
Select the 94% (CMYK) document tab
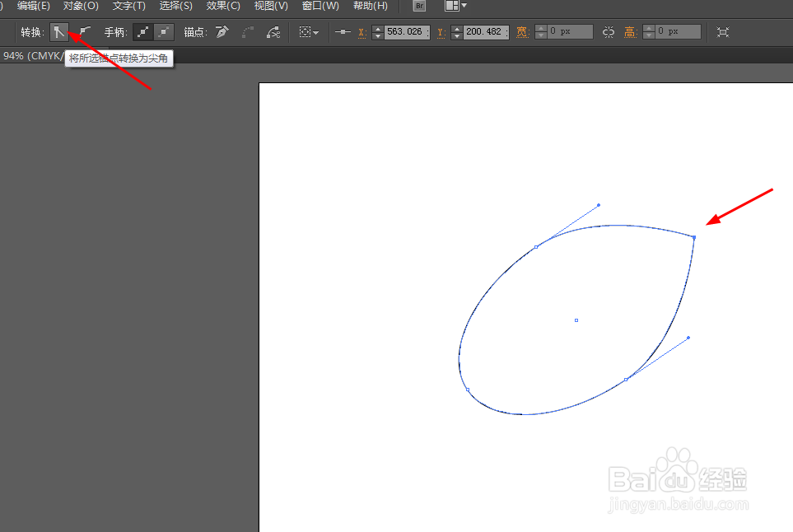[x=32, y=56]
